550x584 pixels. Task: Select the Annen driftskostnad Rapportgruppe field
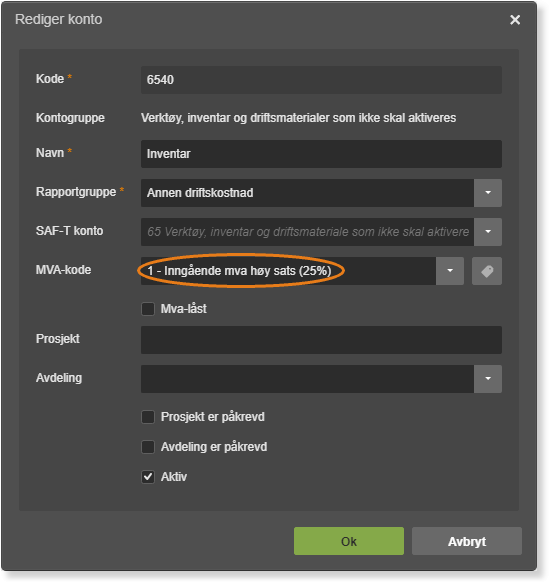point(308,193)
